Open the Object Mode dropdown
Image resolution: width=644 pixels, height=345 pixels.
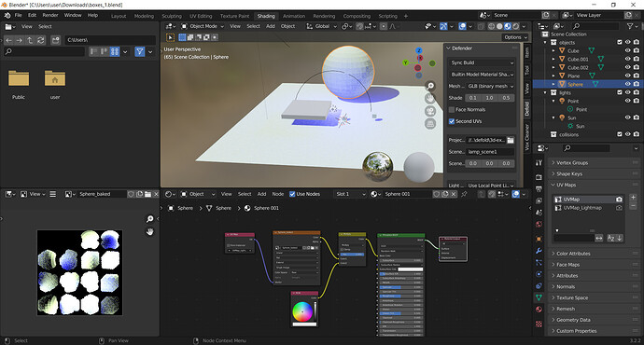(203, 26)
